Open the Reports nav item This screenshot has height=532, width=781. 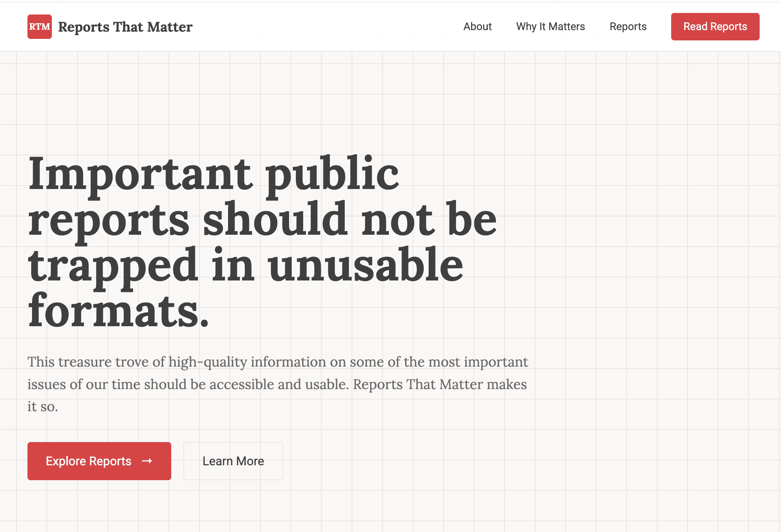point(628,27)
